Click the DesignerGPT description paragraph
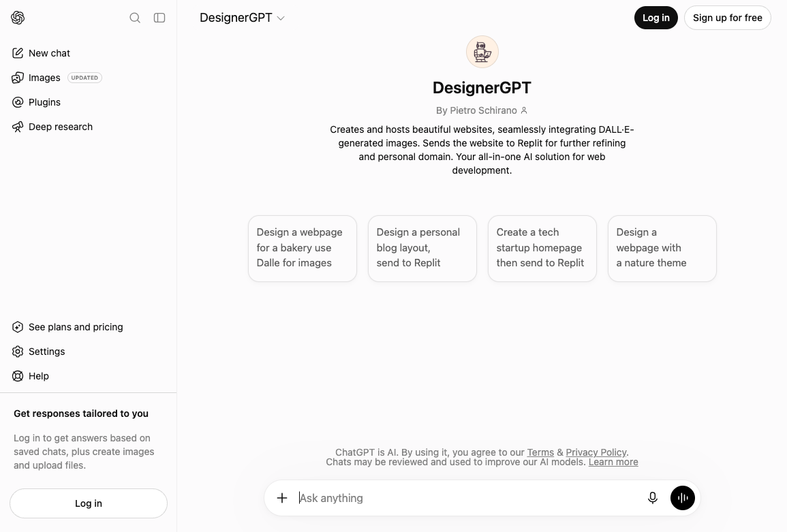Image resolution: width=787 pixels, height=532 pixels. (482, 150)
